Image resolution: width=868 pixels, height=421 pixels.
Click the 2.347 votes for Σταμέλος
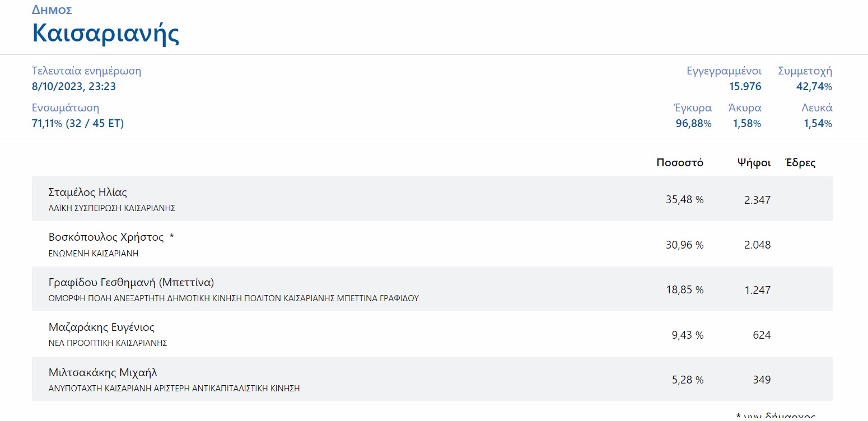757,200
